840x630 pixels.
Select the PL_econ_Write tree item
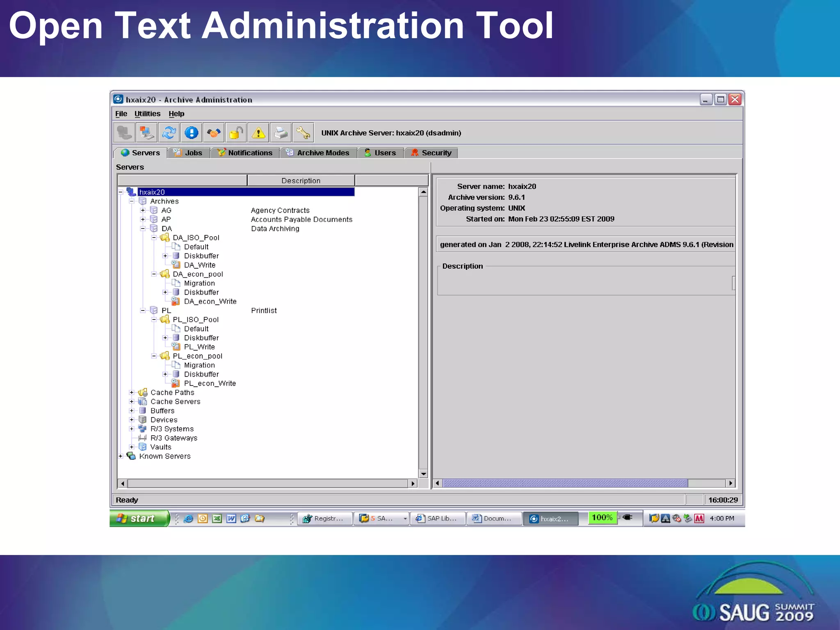[x=210, y=383]
